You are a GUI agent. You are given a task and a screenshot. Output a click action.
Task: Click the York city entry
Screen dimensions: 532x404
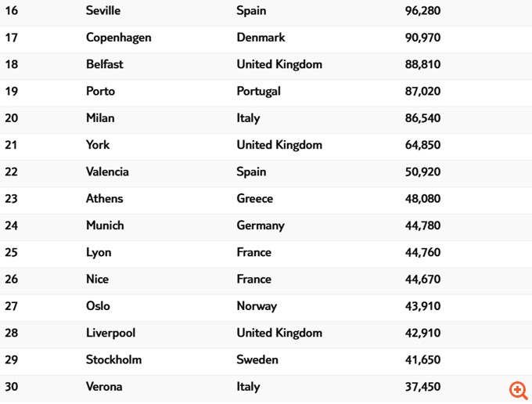[x=98, y=145]
